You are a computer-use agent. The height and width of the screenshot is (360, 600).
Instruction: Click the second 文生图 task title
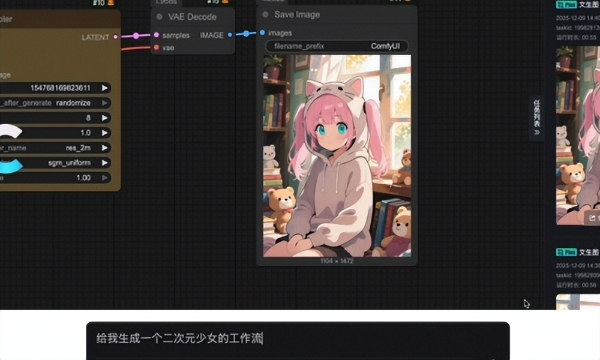point(589,252)
